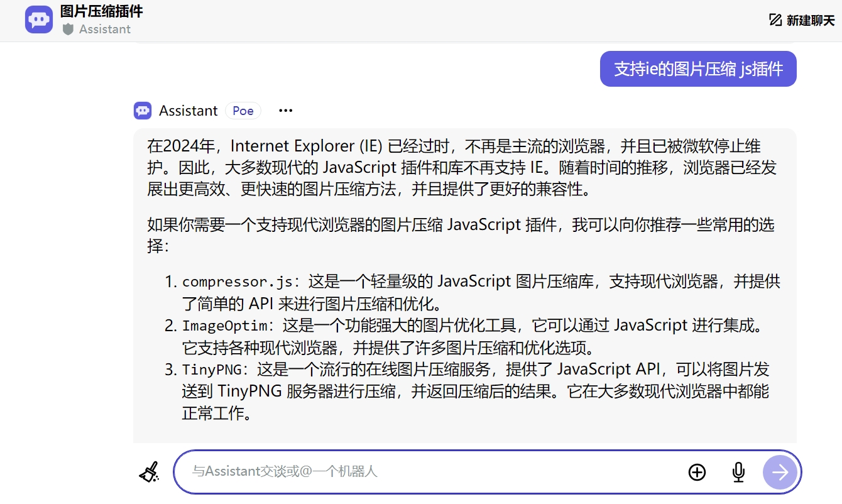Open the three-dot more options menu
The height and width of the screenshot is (504, 842).
pyautogui.click(x=286, y=111)
